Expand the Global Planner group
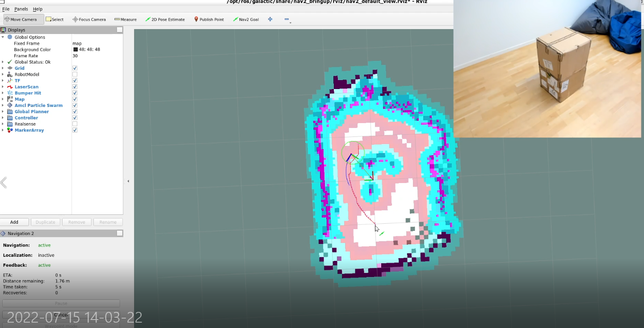Image resolution: width=644 pixels, height=328 pixels. pos(3,112)
